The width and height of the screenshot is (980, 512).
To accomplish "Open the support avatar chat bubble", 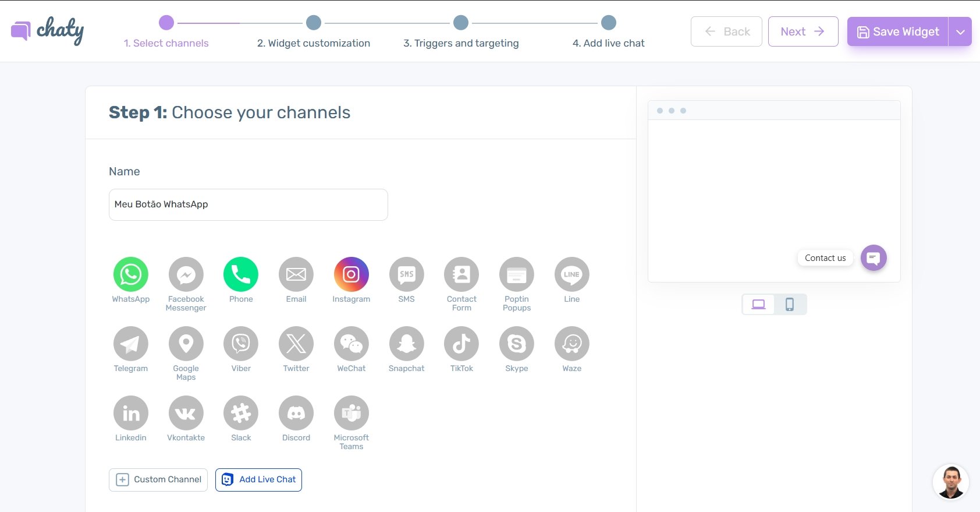I will [x=950, y=482].
